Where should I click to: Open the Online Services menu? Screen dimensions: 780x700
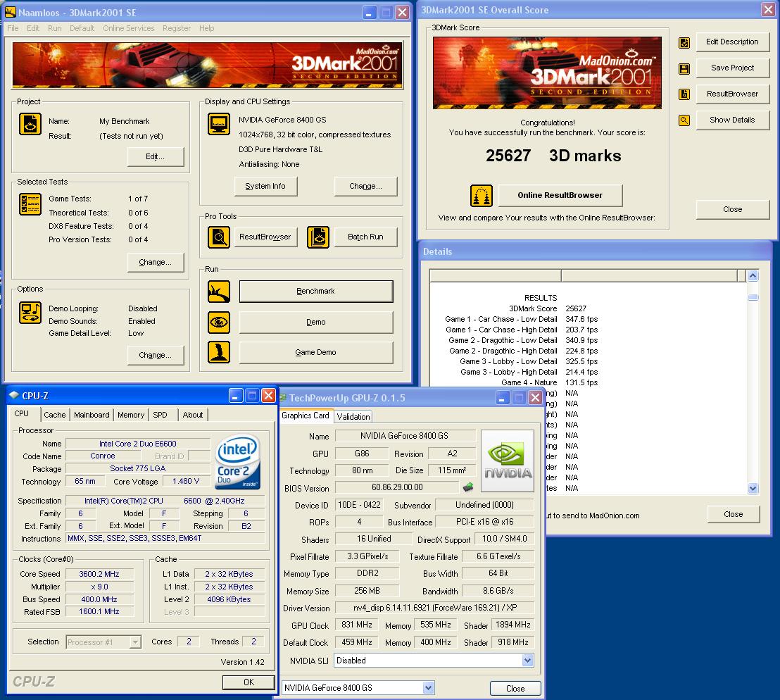click(128, 28)
